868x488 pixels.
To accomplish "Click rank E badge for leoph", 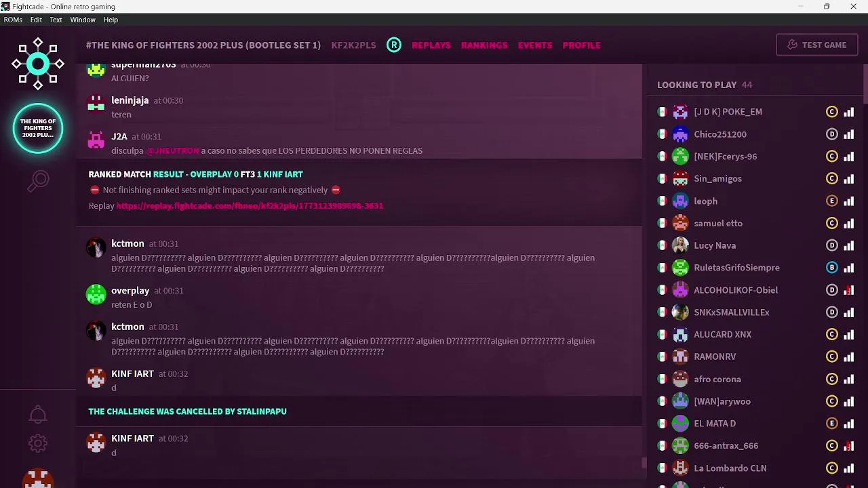I will (x=832, y=201).
